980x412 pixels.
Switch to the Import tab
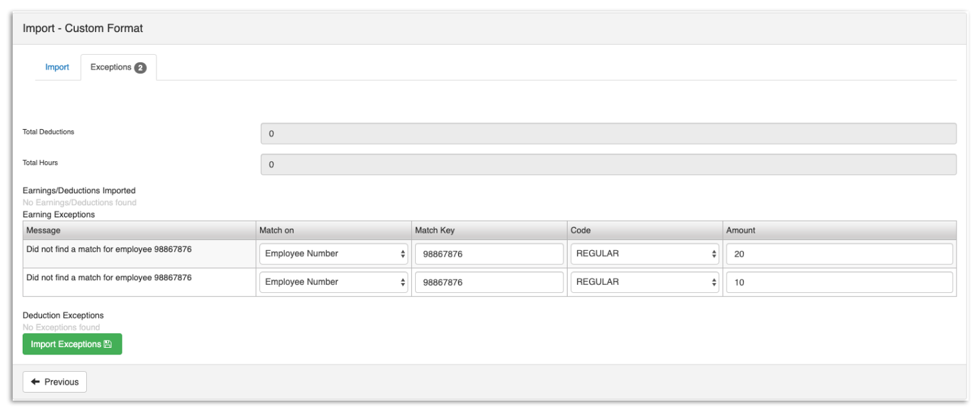(57, 68)
